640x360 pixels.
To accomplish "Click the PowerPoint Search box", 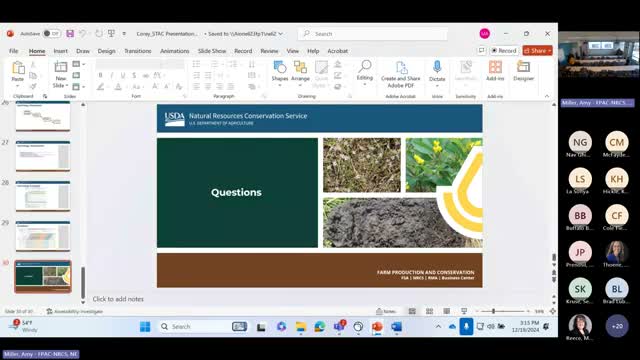I will 373,34.
